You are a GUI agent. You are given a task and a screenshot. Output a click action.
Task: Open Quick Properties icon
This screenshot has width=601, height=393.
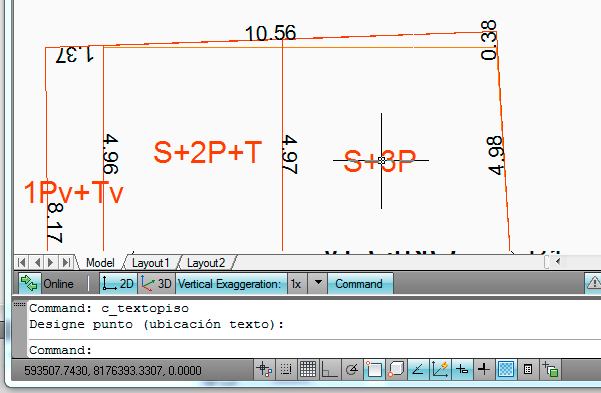click(x=528, y=370)
